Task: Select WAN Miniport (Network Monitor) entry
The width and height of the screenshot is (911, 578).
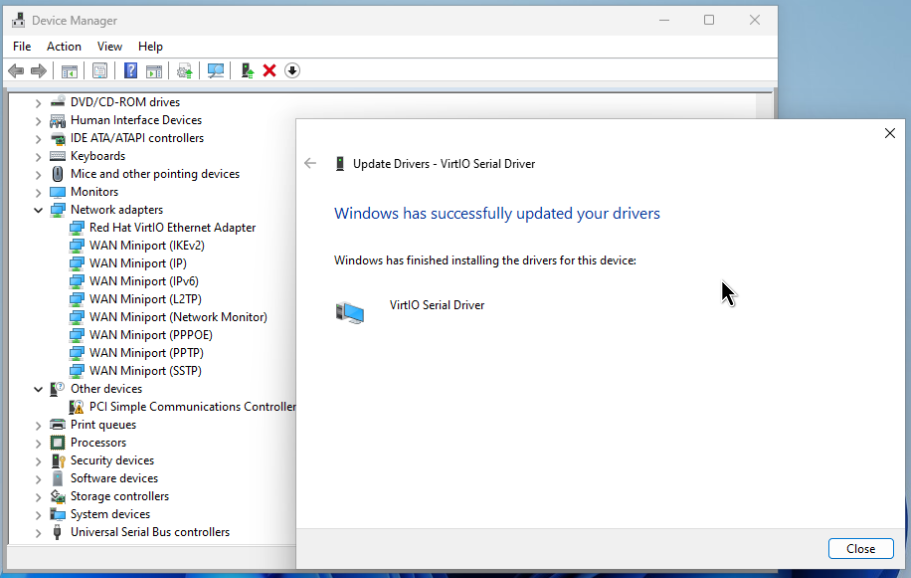Action: 178,317
